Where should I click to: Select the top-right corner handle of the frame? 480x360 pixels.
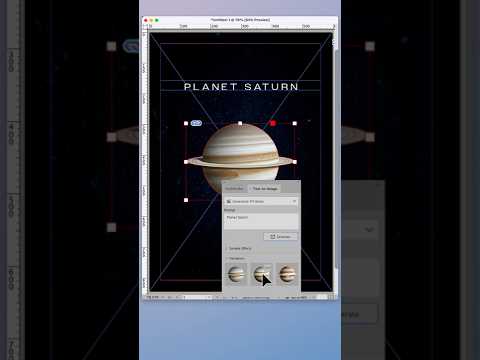295,123
